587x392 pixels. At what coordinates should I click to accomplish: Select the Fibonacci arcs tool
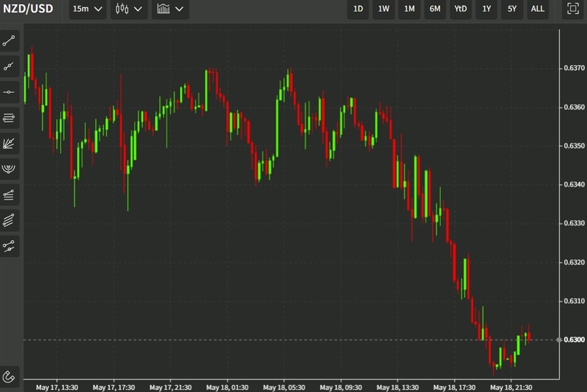(x=9, y=169)
